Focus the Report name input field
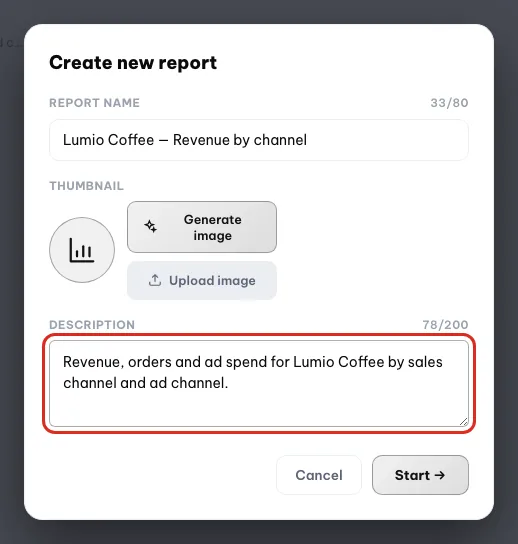The image size is (518, 544). click(x=259, y=140)
